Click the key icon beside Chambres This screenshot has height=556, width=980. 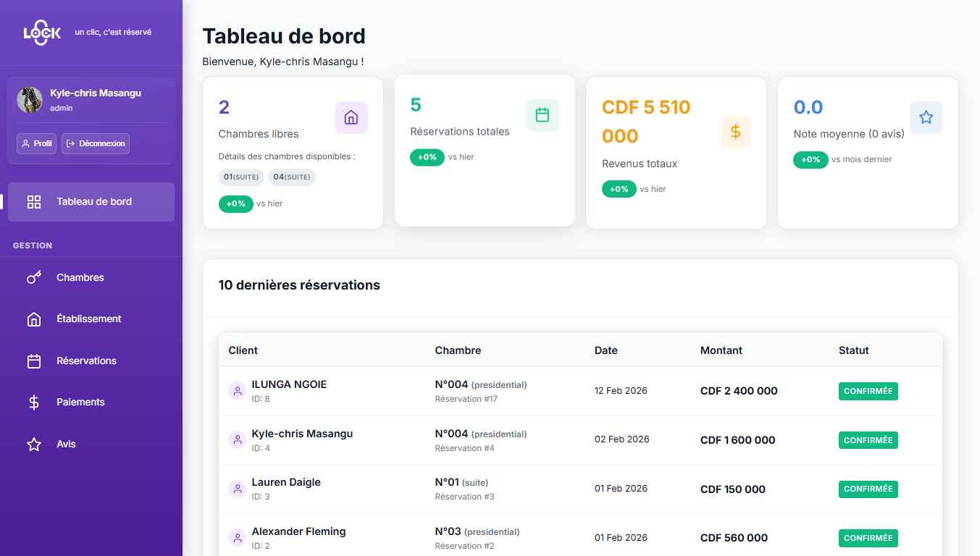(x=34, y=277)
